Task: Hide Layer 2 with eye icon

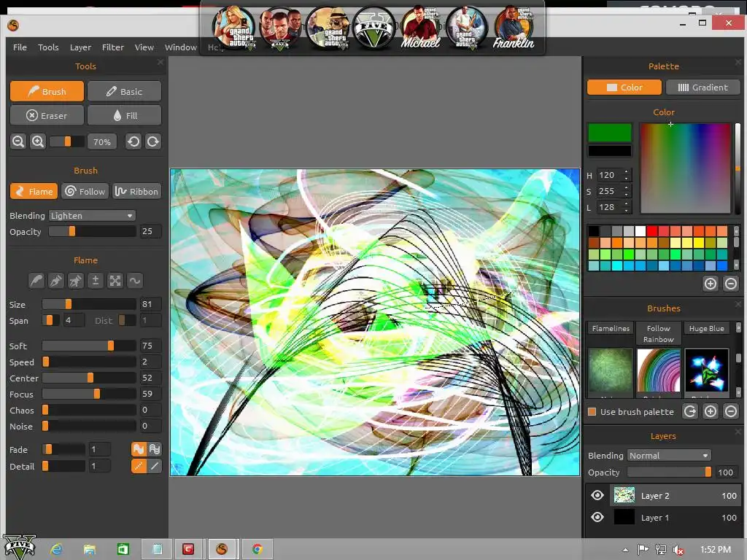Action: (597, 496)
